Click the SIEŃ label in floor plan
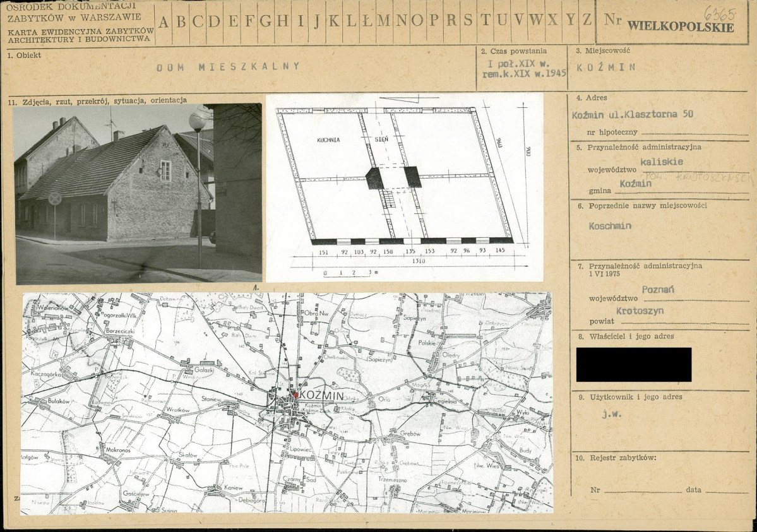The height and width of the screenshot is (532, 757). (381, 139)
